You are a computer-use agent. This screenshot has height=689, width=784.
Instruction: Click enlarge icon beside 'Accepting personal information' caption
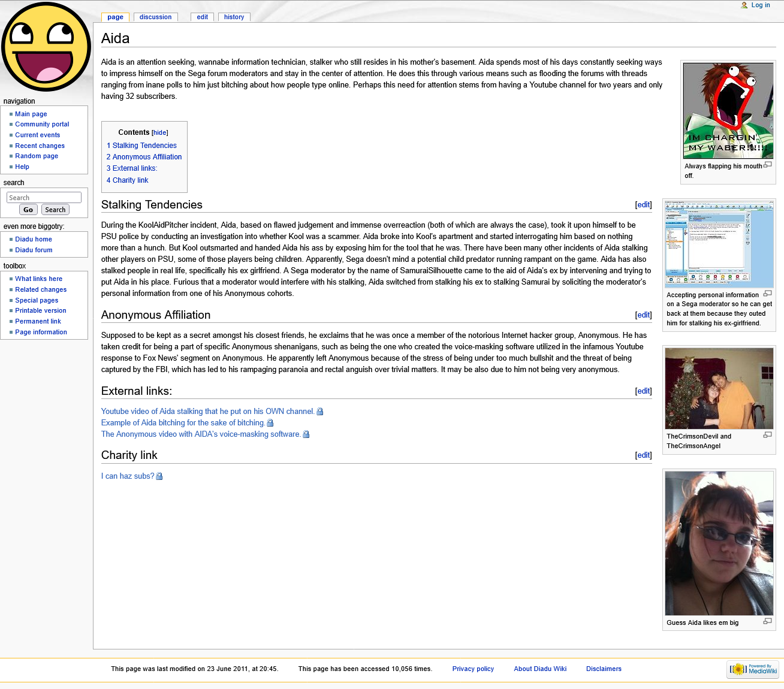point(767,294)
